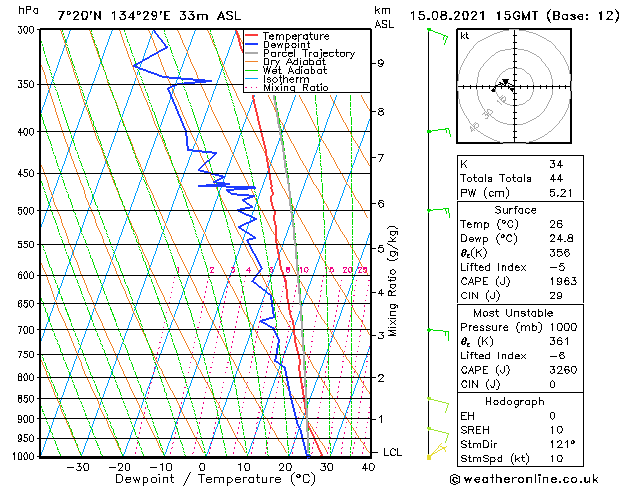
Task: Click the station coordinates 7°20'N 134°29'E title
Action: [x=149, y=16]
